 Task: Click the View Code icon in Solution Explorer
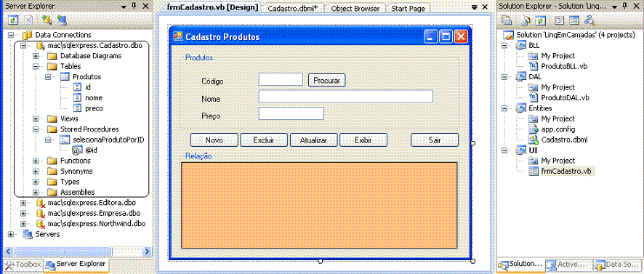[560, 20]
